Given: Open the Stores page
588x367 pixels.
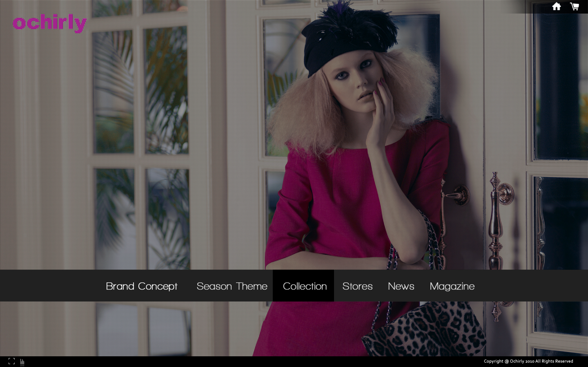Looking at the screenshot, I should pyautogui.click(x=357, y=286).
